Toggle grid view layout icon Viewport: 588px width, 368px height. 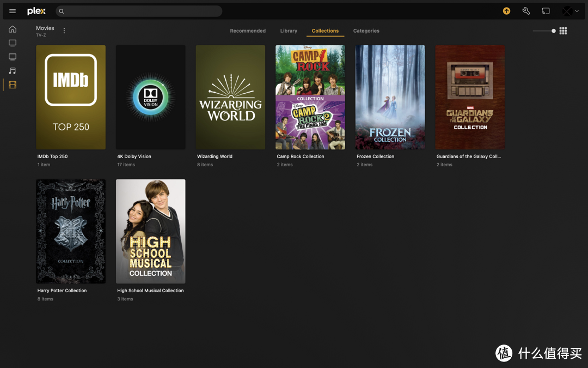click(563, 31)
